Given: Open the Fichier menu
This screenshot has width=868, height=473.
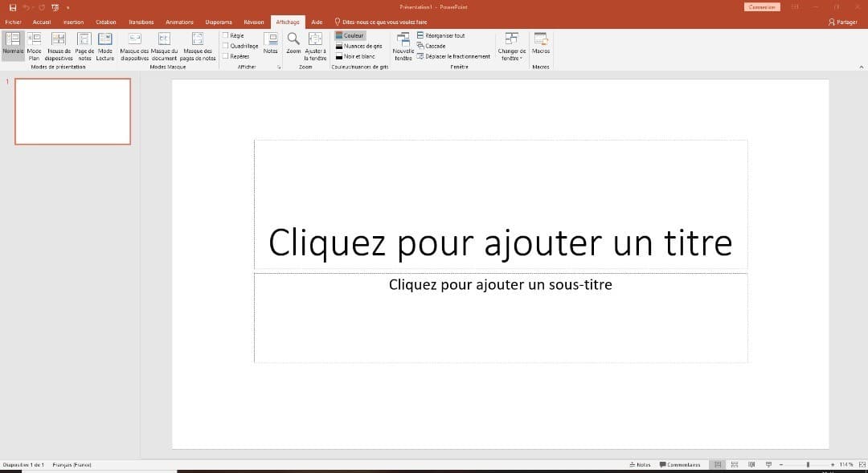Looking at the screenshot, I should [x=13, y=22].
